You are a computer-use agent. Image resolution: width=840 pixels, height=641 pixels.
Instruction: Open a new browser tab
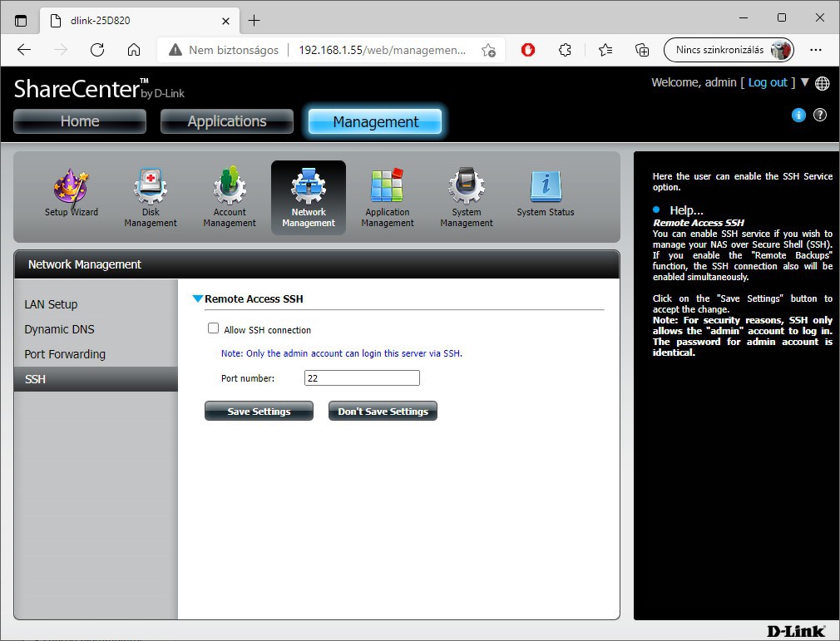(254, 21)
